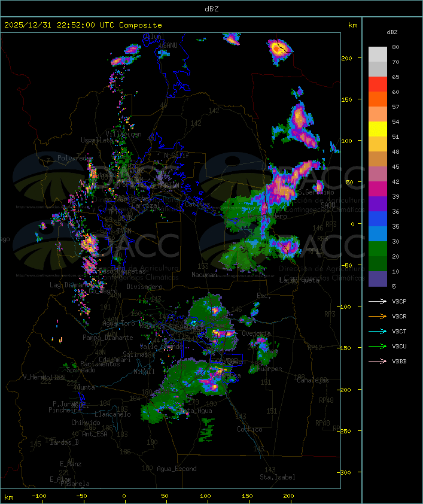Screen dimensions: 423x504
Task: Pick the tan swatch between 48 and 45
Action: pos(378,159)
